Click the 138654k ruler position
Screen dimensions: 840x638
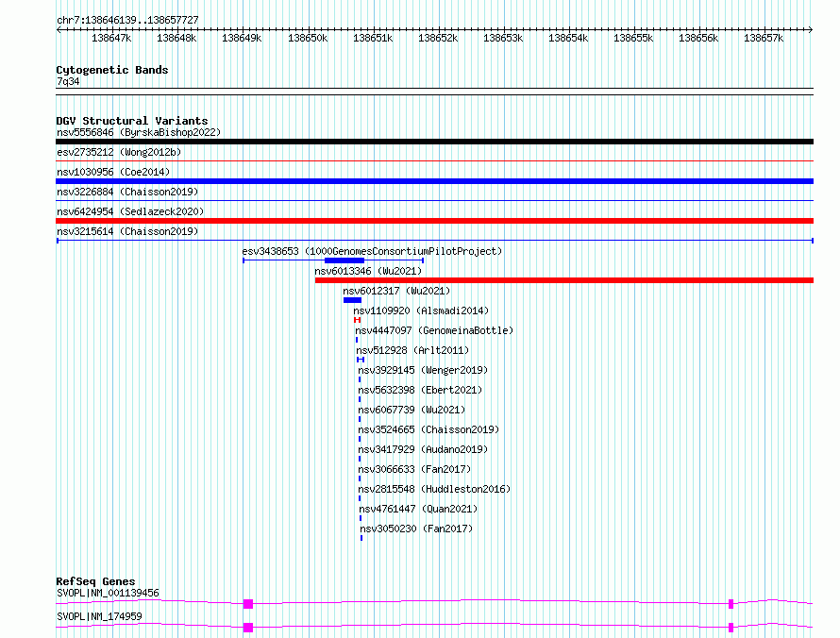point(568,38)
